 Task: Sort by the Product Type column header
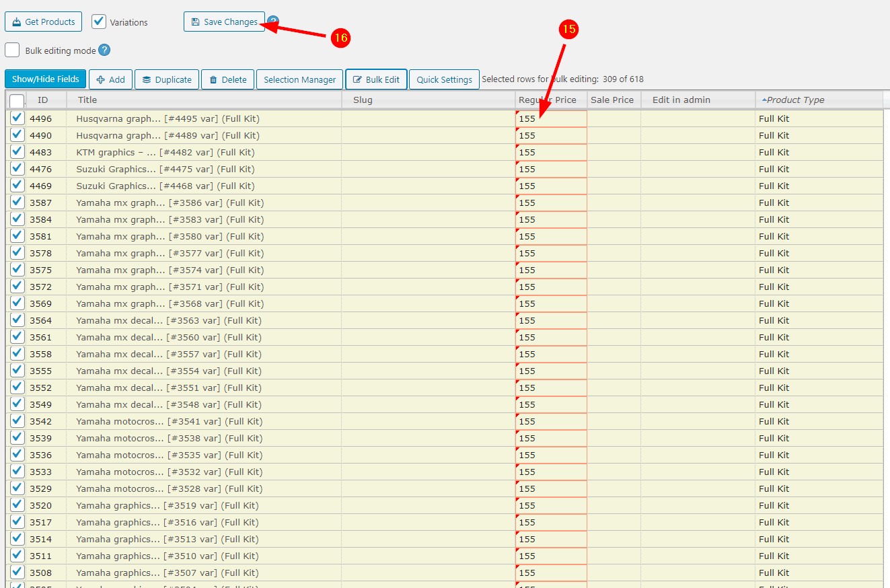pos(795,100)
